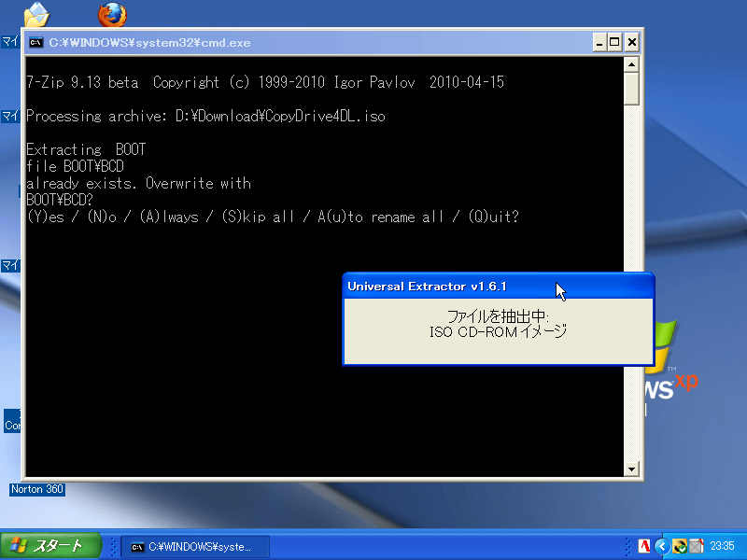The image size is (747, 560).
Task: Click the taskbar clock showing 23:35
Action: (x=722, y=546)
